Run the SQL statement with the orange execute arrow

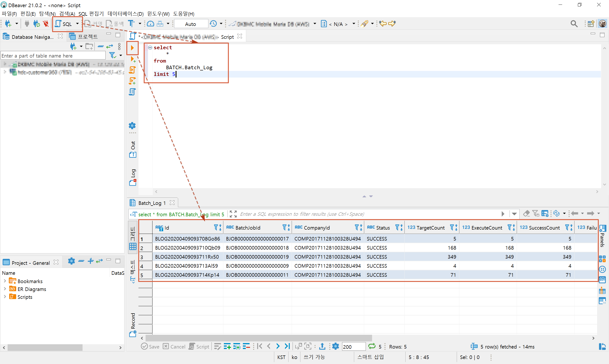coord(132,48)
